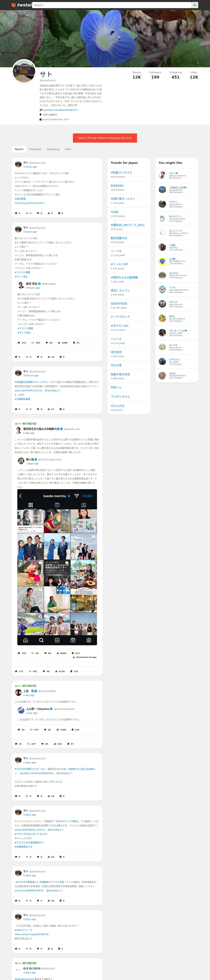
Task: Open the #初星クリスマス trend
Action: [x=122, y=173]
